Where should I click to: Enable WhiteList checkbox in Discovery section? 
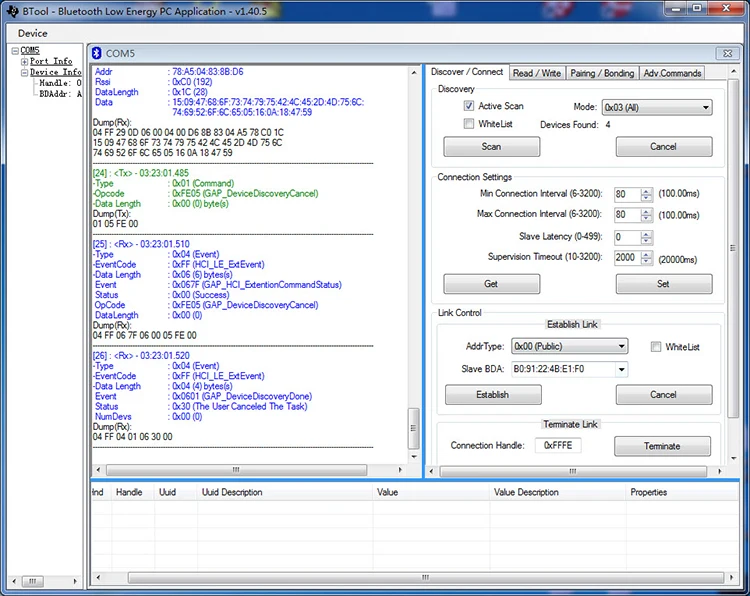coord(469,124)
